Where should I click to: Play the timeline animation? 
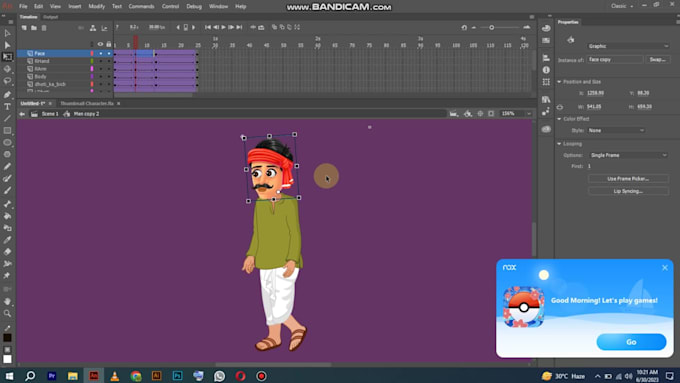click(224, 27)
